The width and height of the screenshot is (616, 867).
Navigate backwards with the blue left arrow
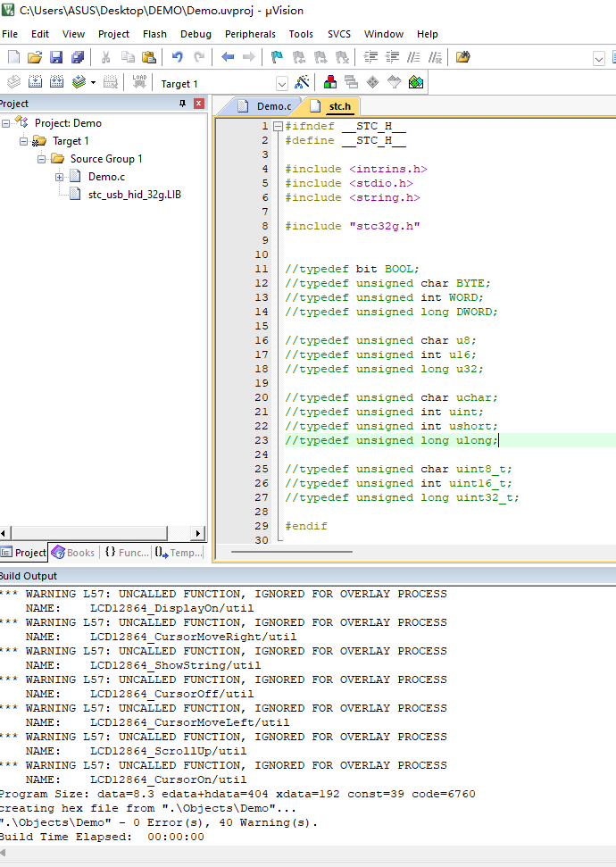coord(228,57)
